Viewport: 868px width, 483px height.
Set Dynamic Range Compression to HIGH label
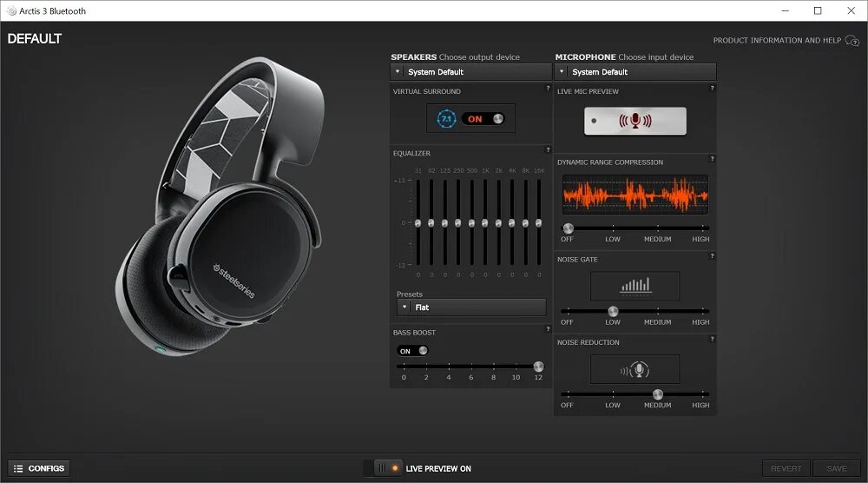click(700, 239)
